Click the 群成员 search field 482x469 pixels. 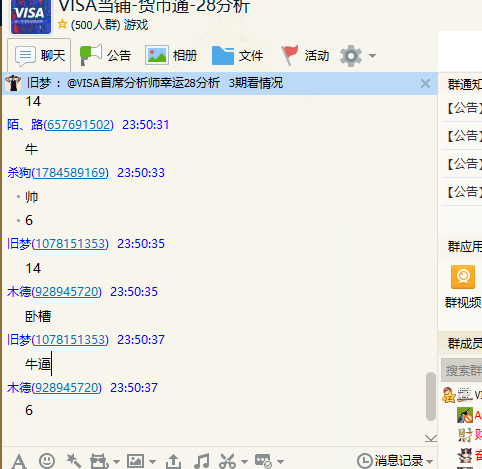tap(462, 370)
